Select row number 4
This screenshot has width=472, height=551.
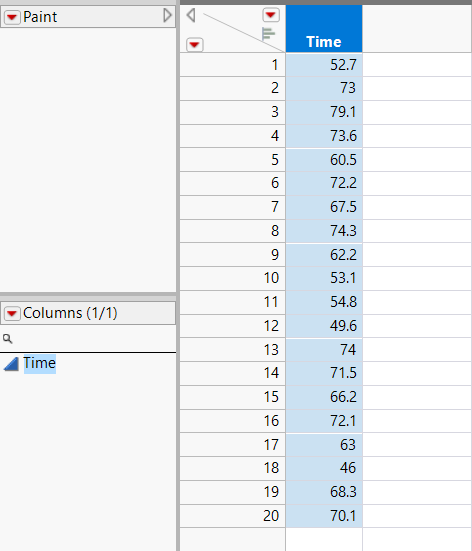pos(232,136)
